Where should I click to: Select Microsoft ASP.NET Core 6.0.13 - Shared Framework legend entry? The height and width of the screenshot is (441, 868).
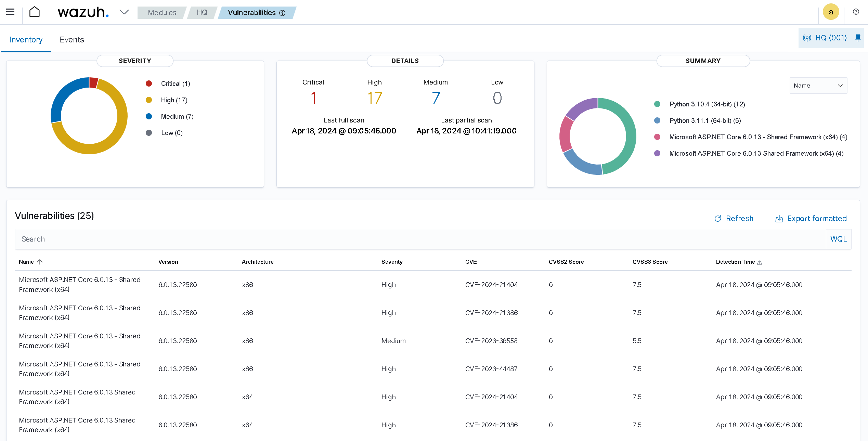758,137
